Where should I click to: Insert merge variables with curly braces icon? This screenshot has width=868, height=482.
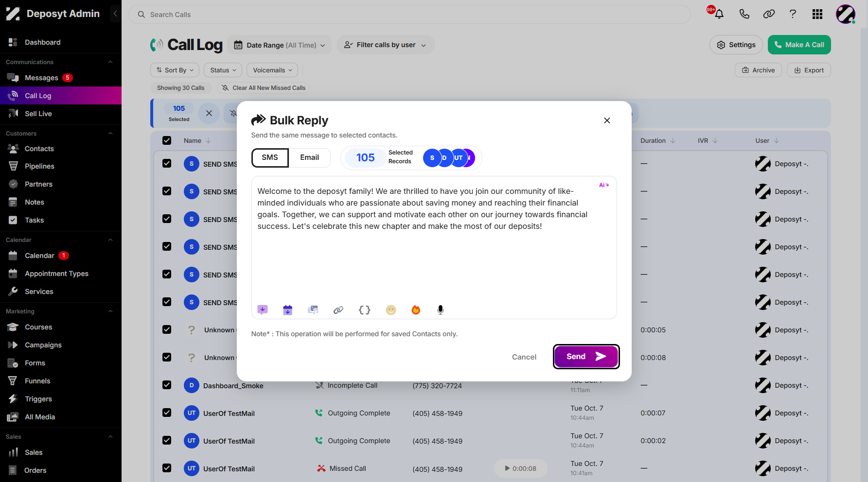(365, 310)
